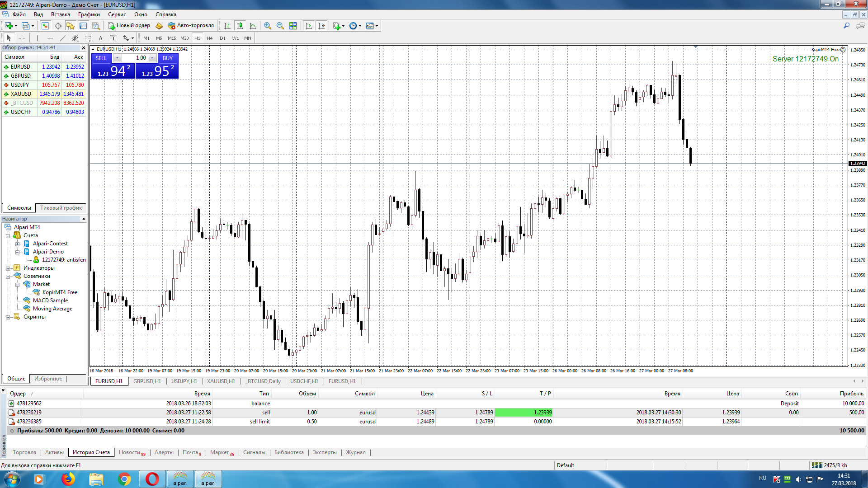Switch timeframe to H4
This screenshot has height=488, width=868.
pyautogui.click(x=209, y=38)
